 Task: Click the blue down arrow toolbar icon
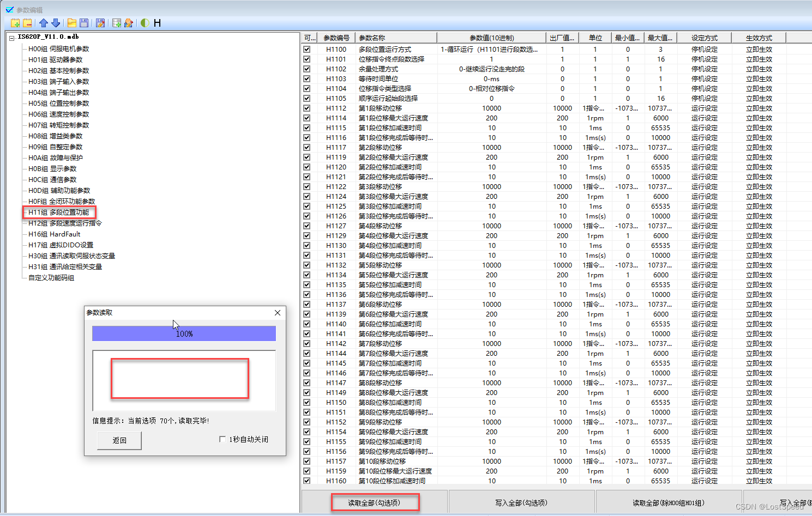[x=56, y=23]
